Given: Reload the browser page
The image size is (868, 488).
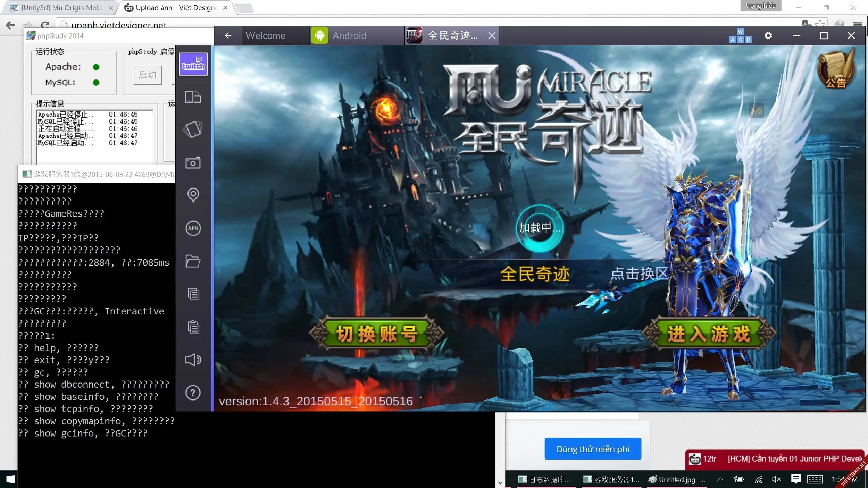Looking at the screenshot, I should [x=45, y=25].
